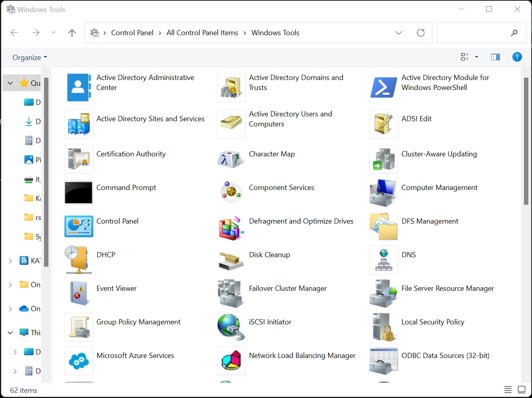This screenshot has width=532, height=398.
Task: Collapse the This PC tree node
Action: pyautogui.click(x=10, y=332)
